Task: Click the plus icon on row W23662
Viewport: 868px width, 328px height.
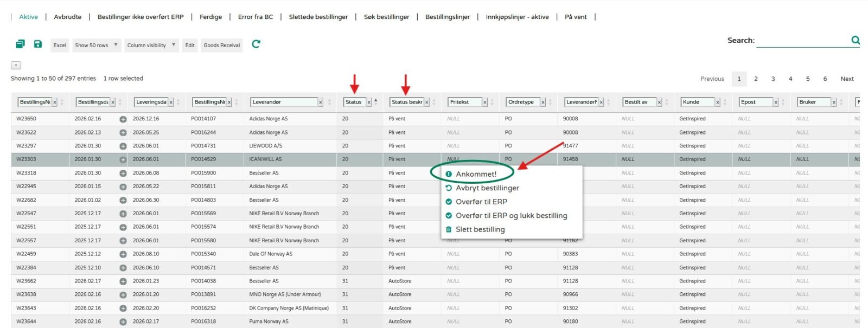Action: pos(123,281)
